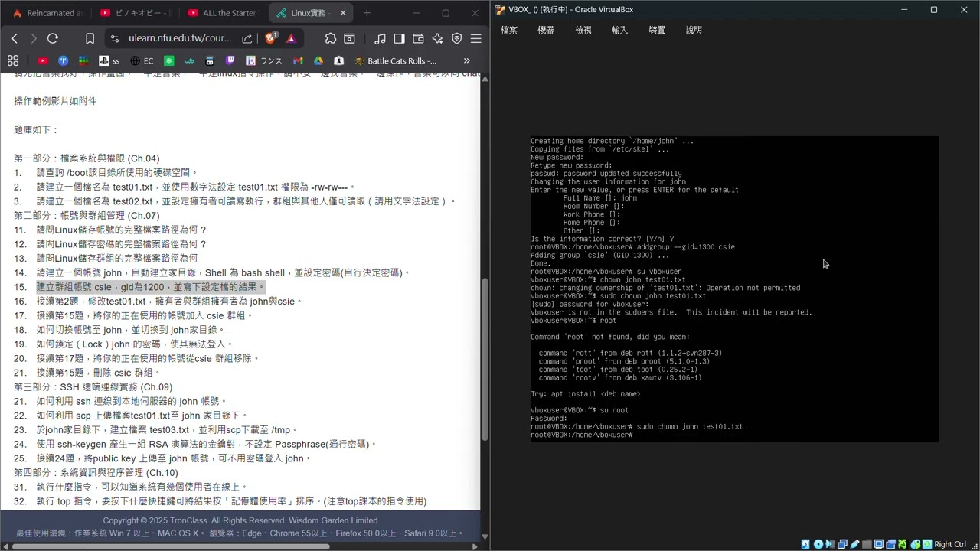Switch to 'Reincarnated as' browser tab
This screenshot has height=551, width=980.
coord(48,13)
